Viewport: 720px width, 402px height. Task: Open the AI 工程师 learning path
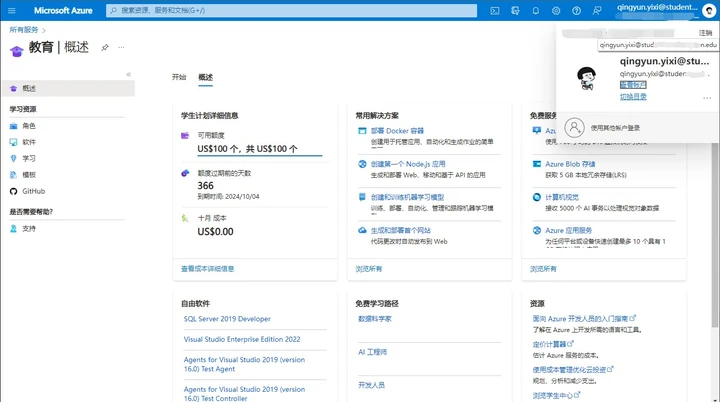point(372,352)
